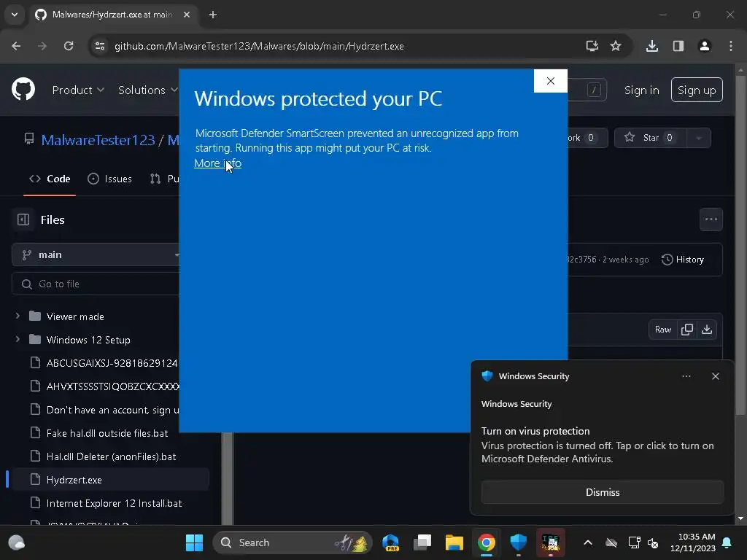The image size is (747, 560).
Task: Open Hal.dll Deleter (anonFiles).bat
Action: tap(111, 456)
